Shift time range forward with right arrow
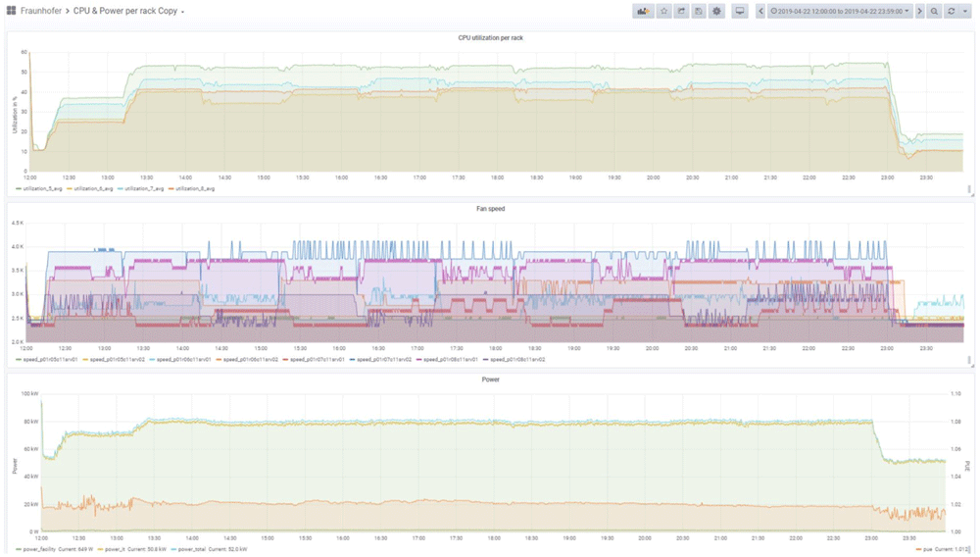Image resolution: width=980 pixels, height=557 pixels. 919,11
